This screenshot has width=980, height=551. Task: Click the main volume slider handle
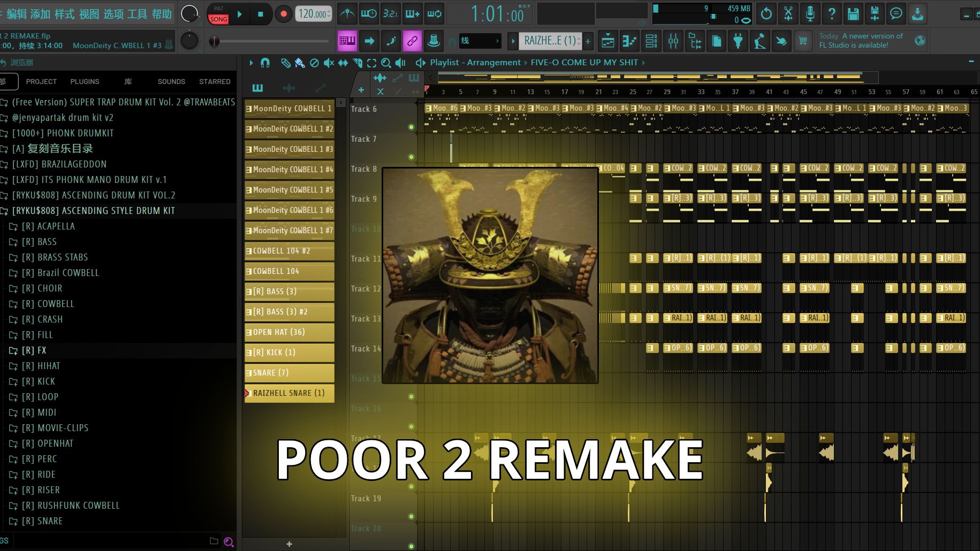[214, 41]
